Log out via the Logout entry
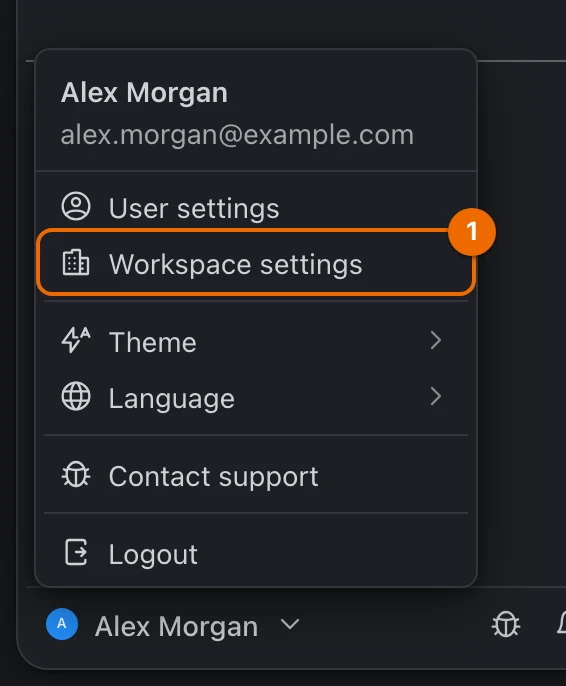 click(x=256, y=553)
